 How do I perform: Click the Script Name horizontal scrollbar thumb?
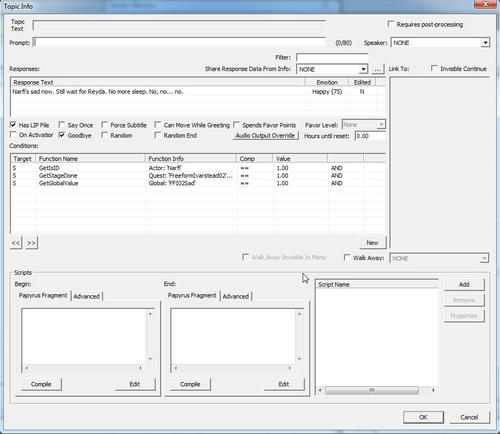point(372,390)
